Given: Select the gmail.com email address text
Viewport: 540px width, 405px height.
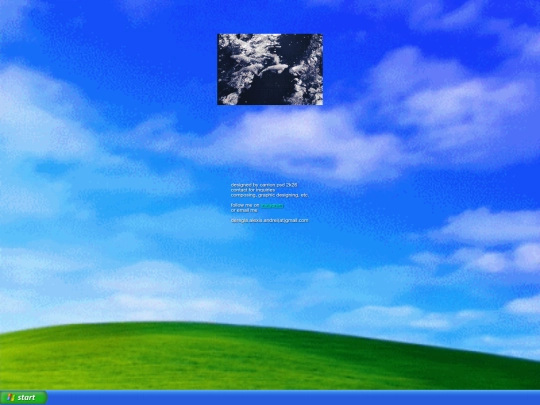Looking at the screenshot, I should pos(269,220).
